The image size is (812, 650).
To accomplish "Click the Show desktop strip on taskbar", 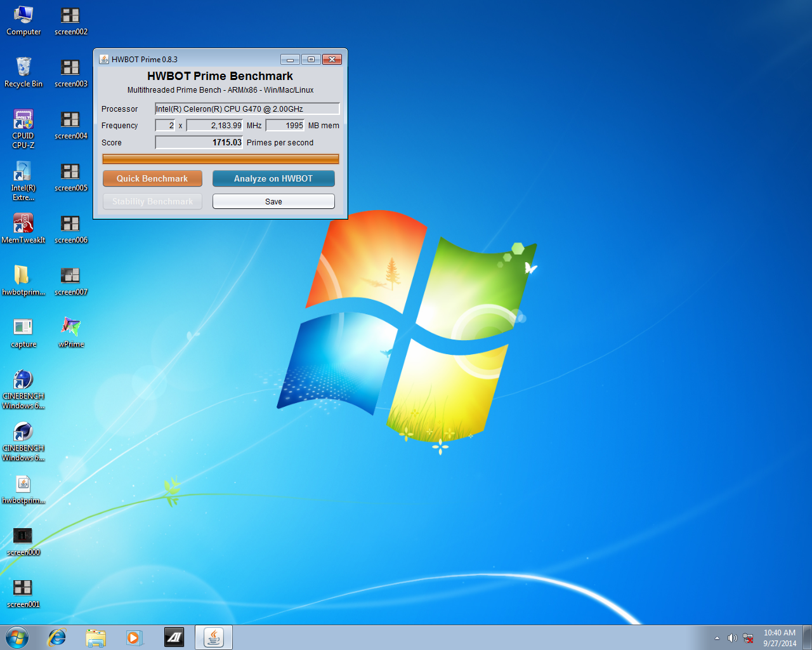I will pos(807,637).
